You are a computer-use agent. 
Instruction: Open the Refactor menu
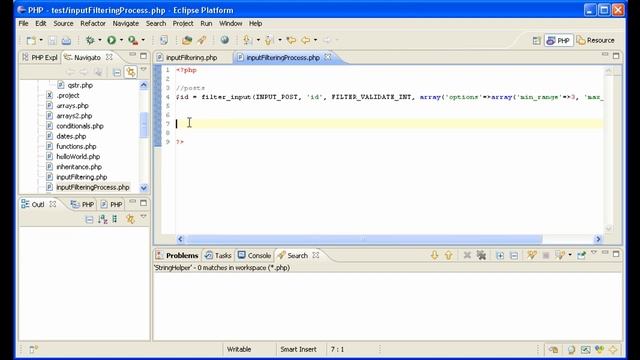(93, 24)
